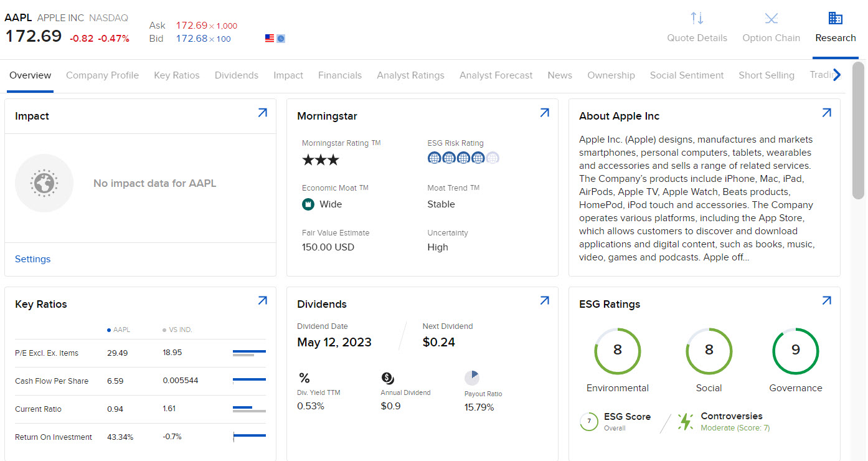Click the Moat Trend value Stable
The width and height of the screenshot is (868, 461).
click(x=441, y=204)
